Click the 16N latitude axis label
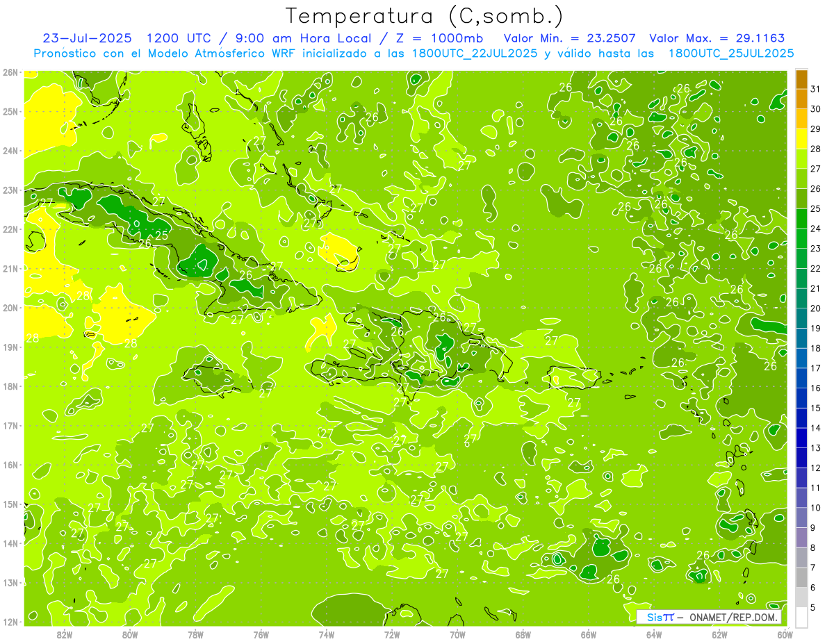This screenshot has width=834, height=644. pos(10,465)
